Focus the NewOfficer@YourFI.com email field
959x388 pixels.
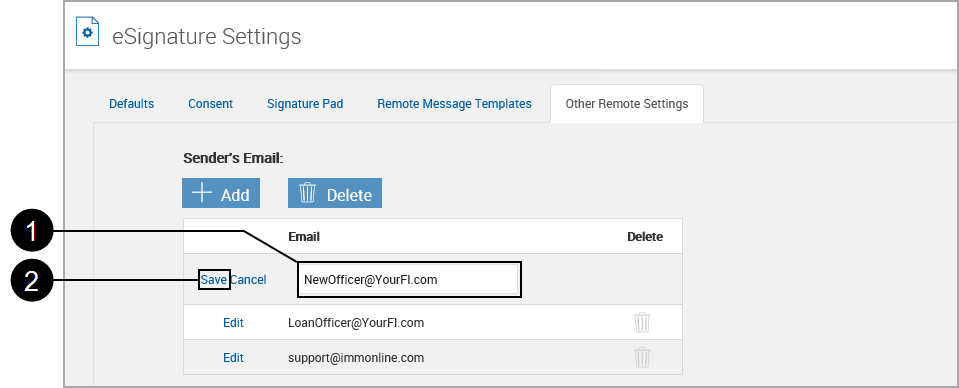(410, 280)
